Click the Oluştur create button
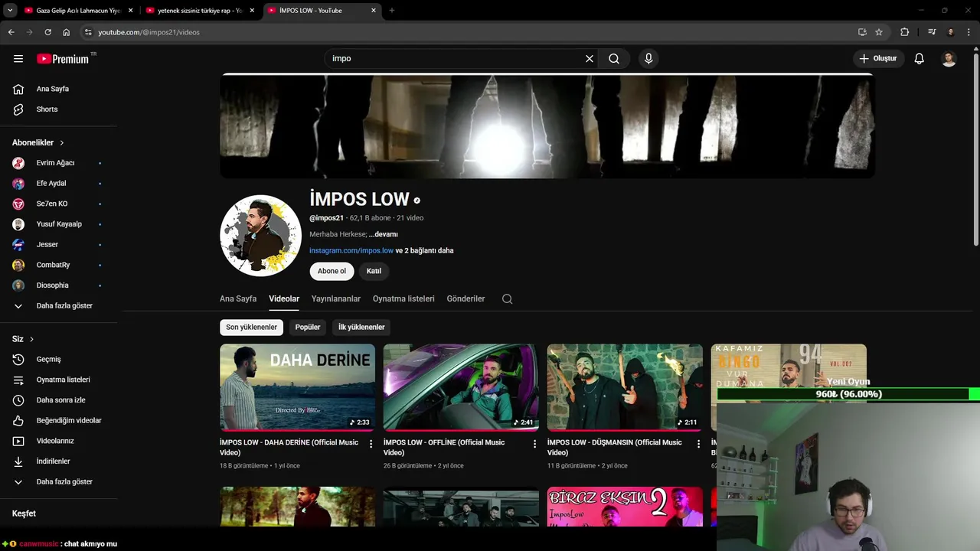This screenshot has height=551, width=980. coord(877,58)
